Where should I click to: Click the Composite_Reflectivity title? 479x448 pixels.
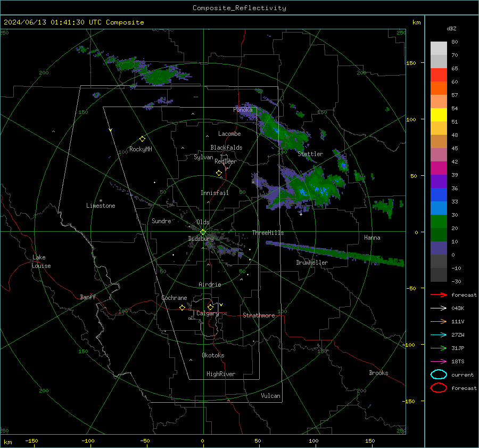[x=239, y=8]
